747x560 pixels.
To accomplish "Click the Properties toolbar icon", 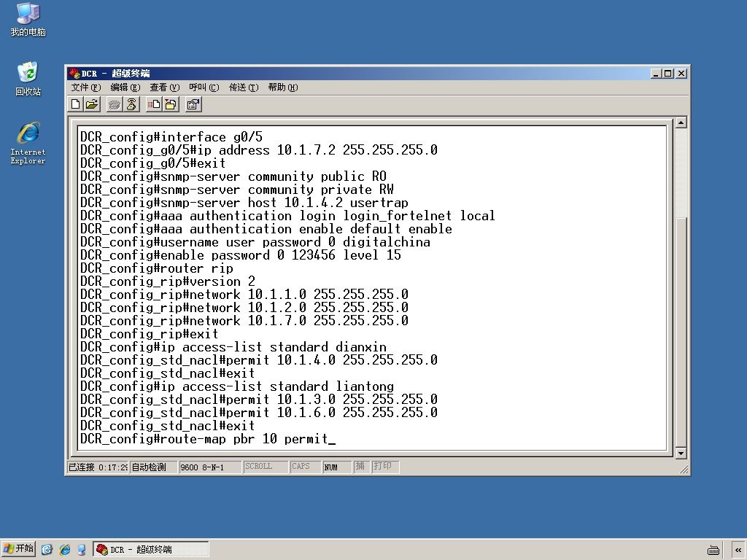I will click(x=193, y=104).
